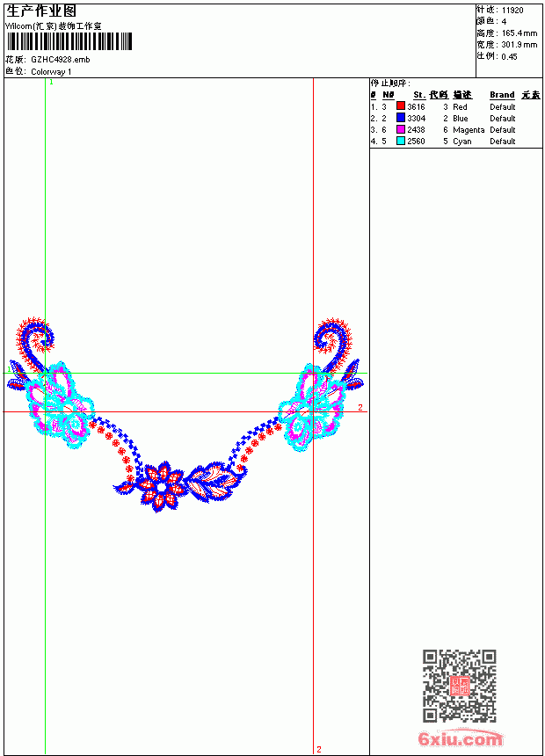
Task: Click the red color swatch for thread 3616
Action: pos(400,106)
